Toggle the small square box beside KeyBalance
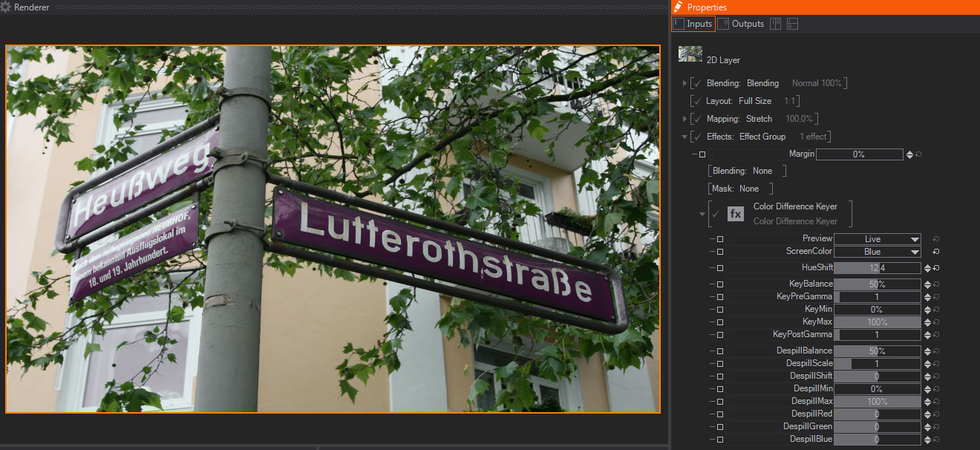Image resolution: width=980 pixels, height=450 pixels. click(719, 284)
